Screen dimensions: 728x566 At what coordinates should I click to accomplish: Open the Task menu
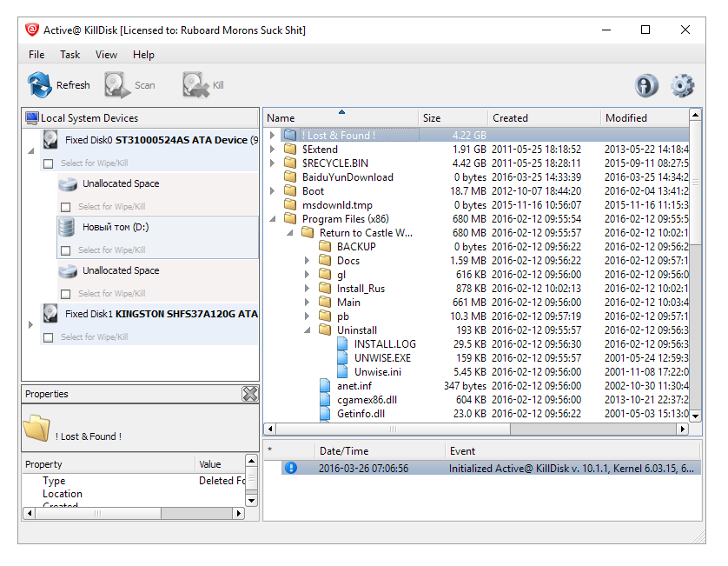click(x=70, y=55)
